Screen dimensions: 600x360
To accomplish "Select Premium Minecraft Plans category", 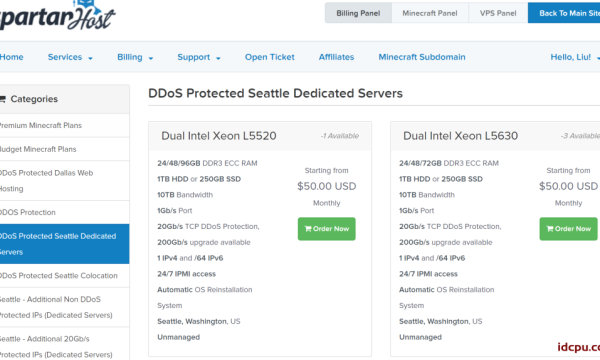I will tap(64, 125).
